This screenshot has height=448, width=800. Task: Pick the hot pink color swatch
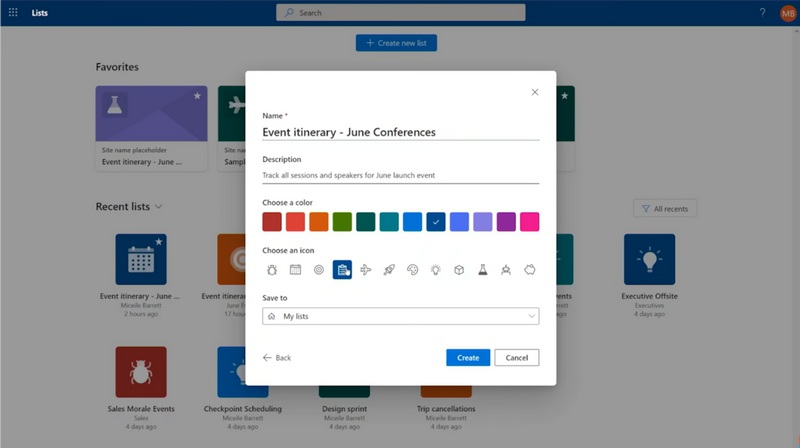point(529,222)
